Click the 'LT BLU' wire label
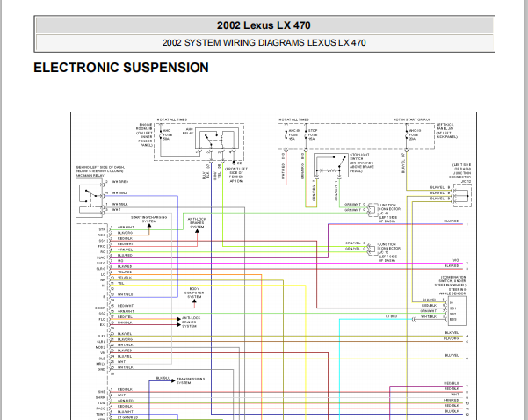 point(391,316)
